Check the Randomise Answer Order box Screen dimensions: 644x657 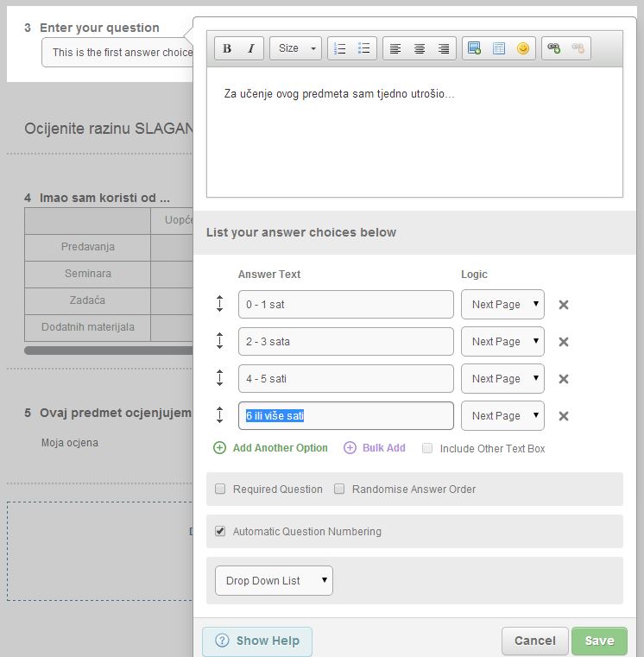coord(339,489)
